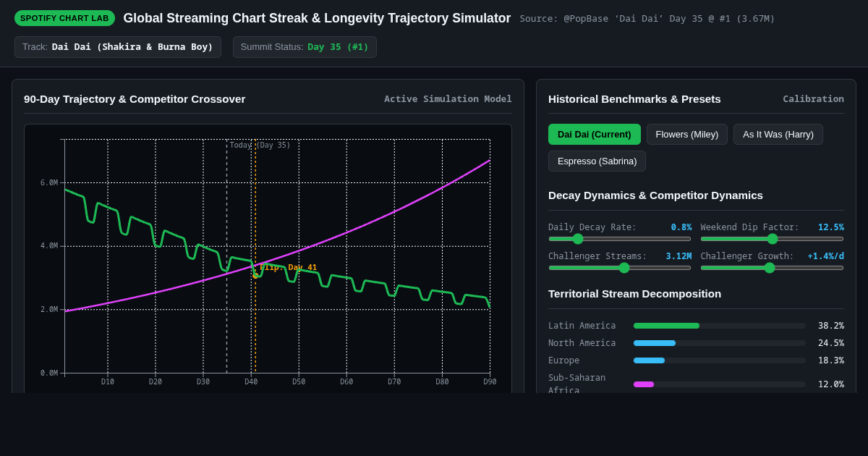This screenshot has width=868, height=456.
Task: Click the Summit Status Day 35 chip
Action: pos(305,47)
